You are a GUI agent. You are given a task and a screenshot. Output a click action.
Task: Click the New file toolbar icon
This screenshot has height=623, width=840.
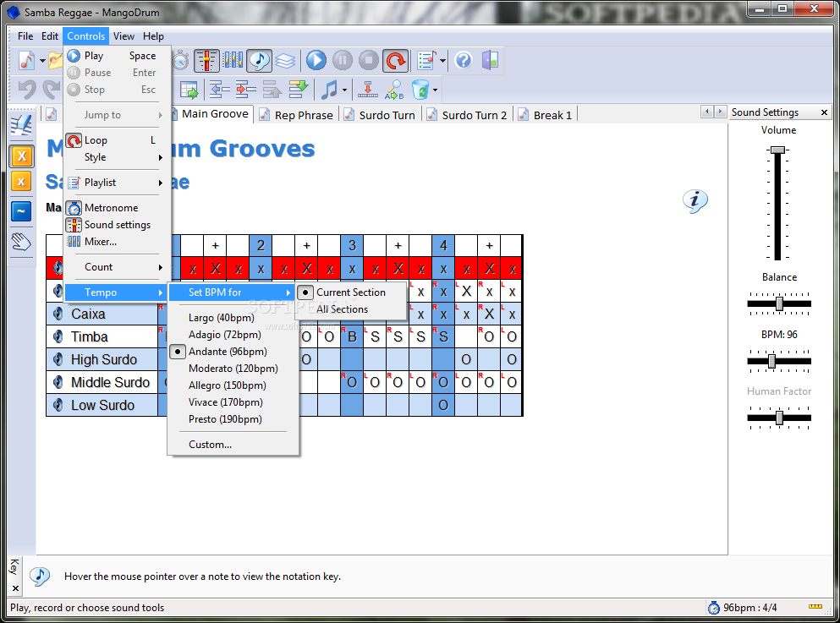[x=26, y=61]
